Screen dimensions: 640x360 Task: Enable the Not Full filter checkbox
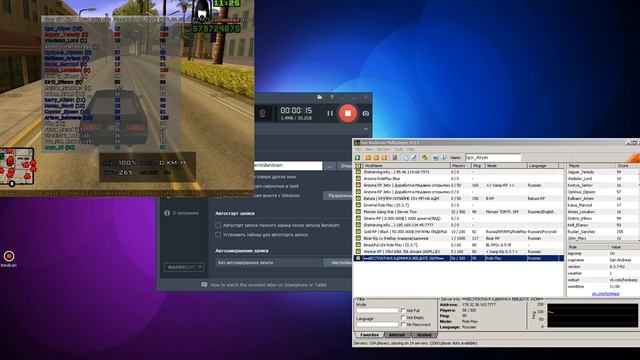tap(403, 311)
